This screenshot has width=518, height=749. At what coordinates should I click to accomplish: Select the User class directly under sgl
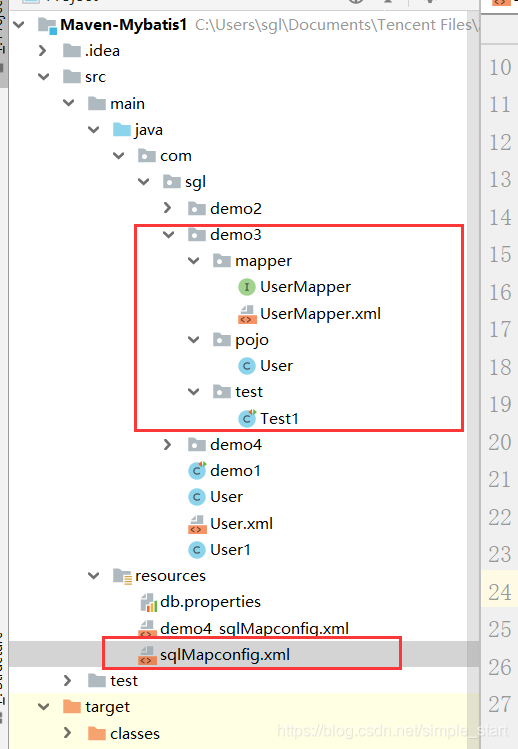(227, 497)
